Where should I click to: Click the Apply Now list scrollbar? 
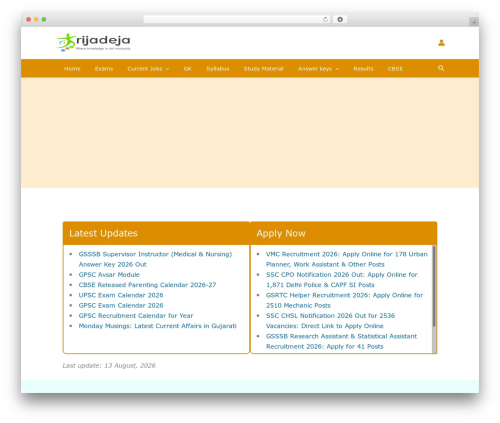pos(434,287)
